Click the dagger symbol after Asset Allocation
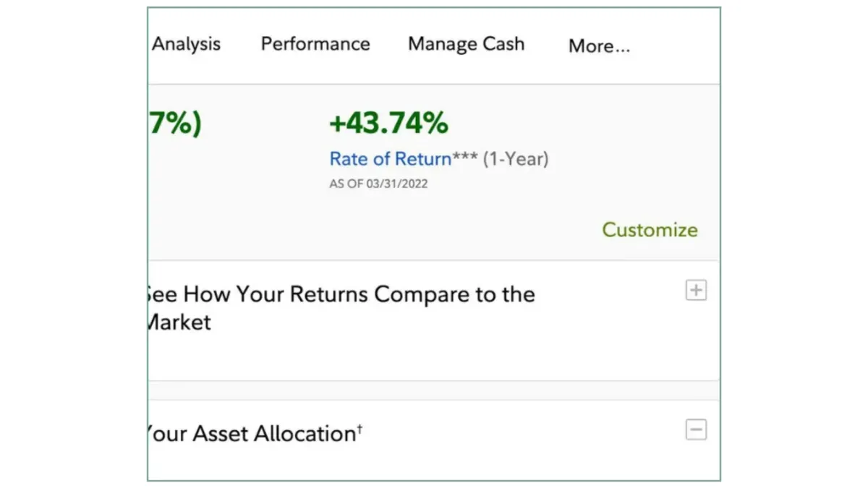868x488 pixels. (358, 427)
